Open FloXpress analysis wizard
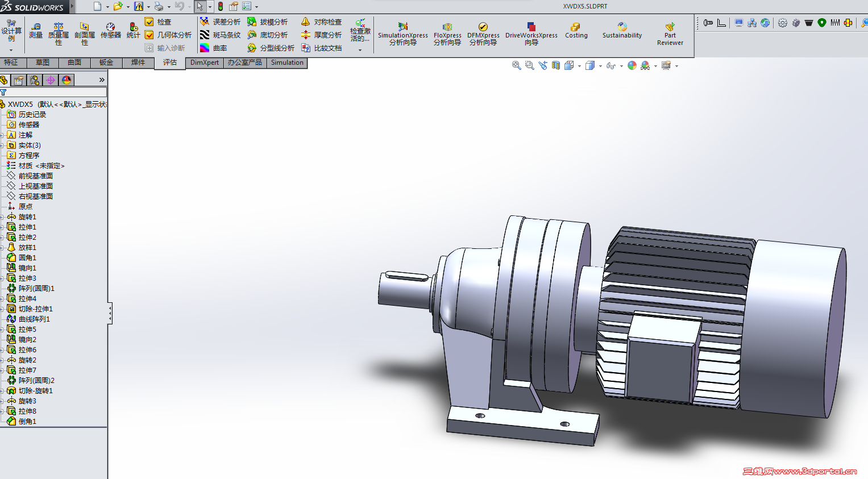This screenshot has height=479, width=868. (x=447, y=34)
